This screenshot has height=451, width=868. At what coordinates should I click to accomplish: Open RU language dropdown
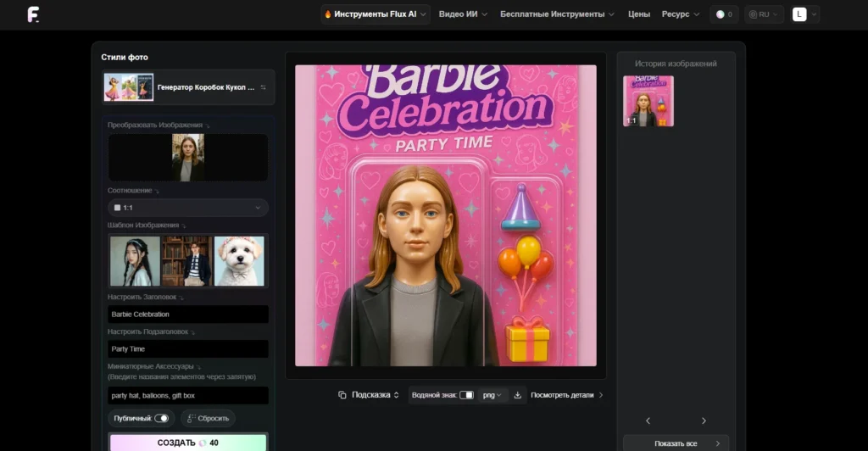(764, 14)
